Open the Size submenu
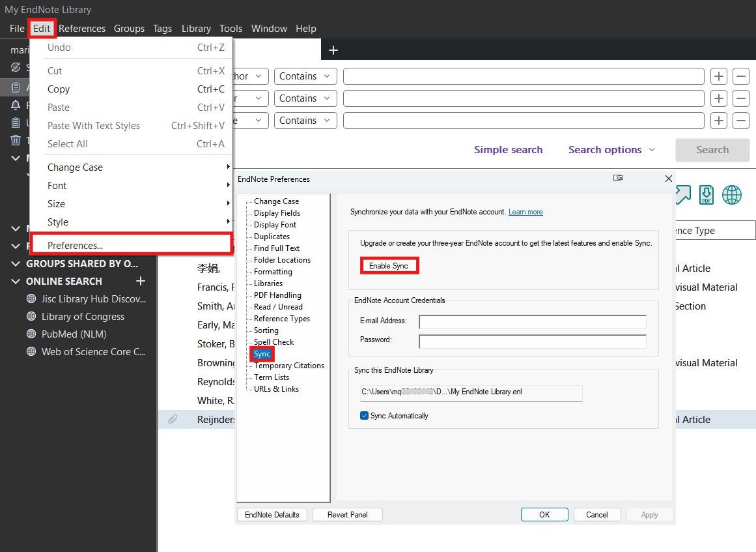The image size is (756, 552). coord(132,204)
